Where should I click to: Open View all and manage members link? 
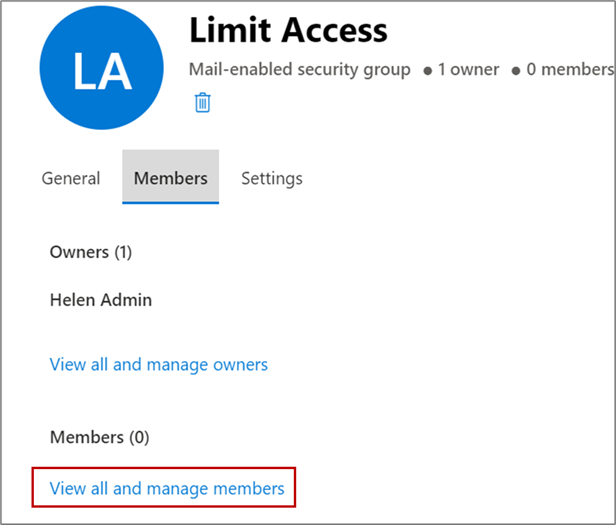167,488
